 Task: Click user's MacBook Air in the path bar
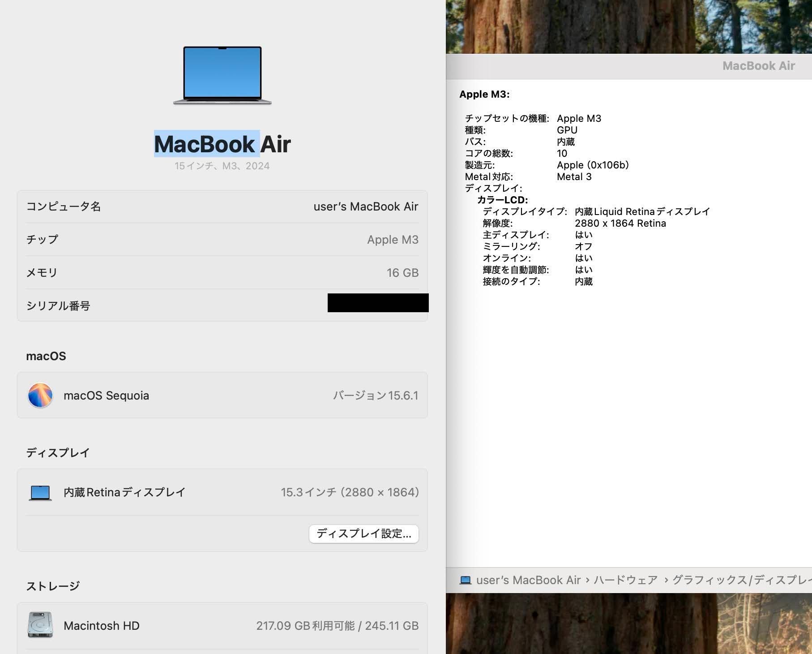pos(528,580)
